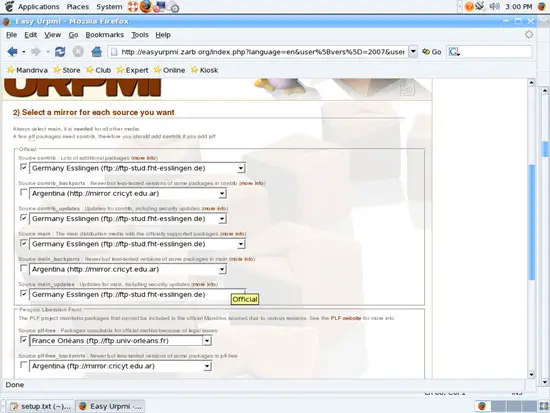Open the volume speaker tray icon
The height and width of the screenshot is (413, 550).
pos(494,6)
